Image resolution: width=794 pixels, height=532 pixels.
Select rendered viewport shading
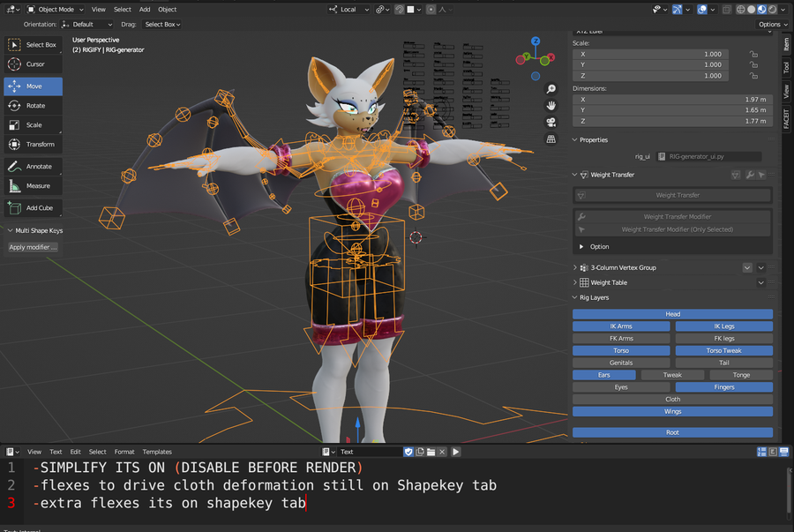773,10
